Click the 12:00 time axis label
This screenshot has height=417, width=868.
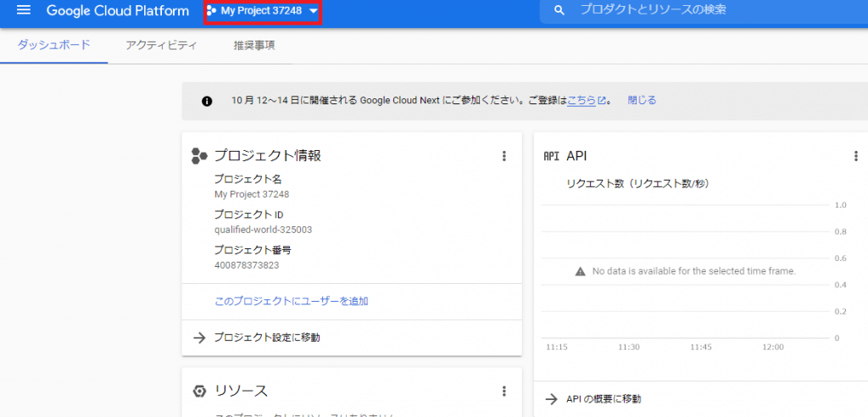coord(773,347)
